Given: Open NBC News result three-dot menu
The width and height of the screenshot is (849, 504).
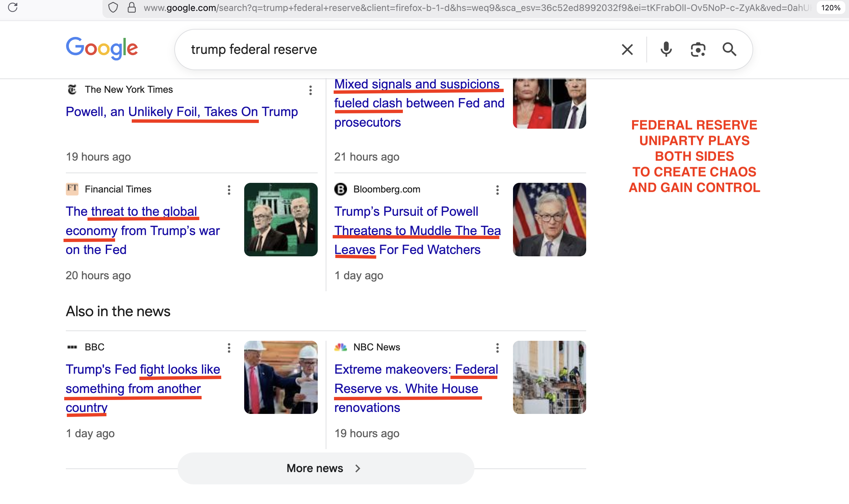Looking at the screenshot, I should (497, 348).
